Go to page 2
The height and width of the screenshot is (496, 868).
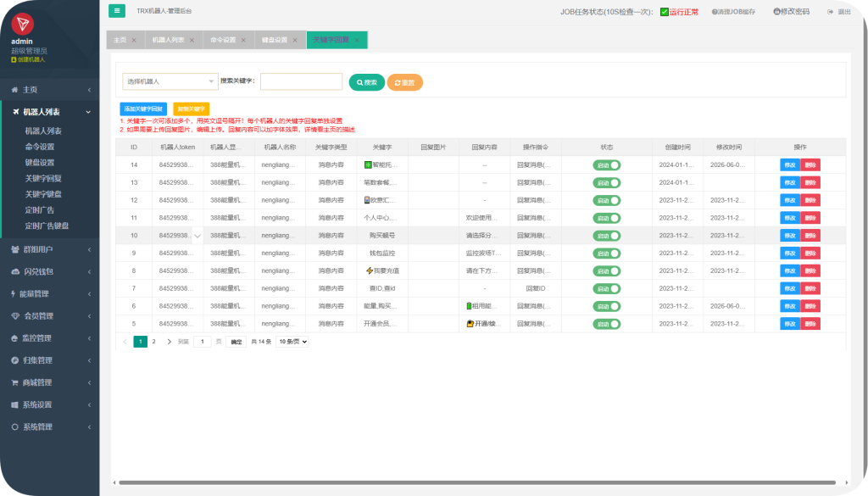pos(154,342)
